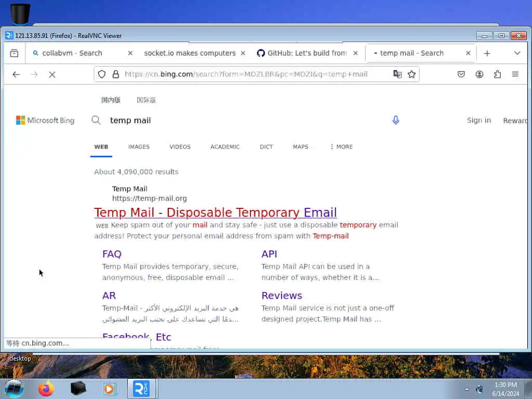Click 'About 4,090,000 results' text
The width and height of the screenshot is (532, 399).
tap(136, 172)
